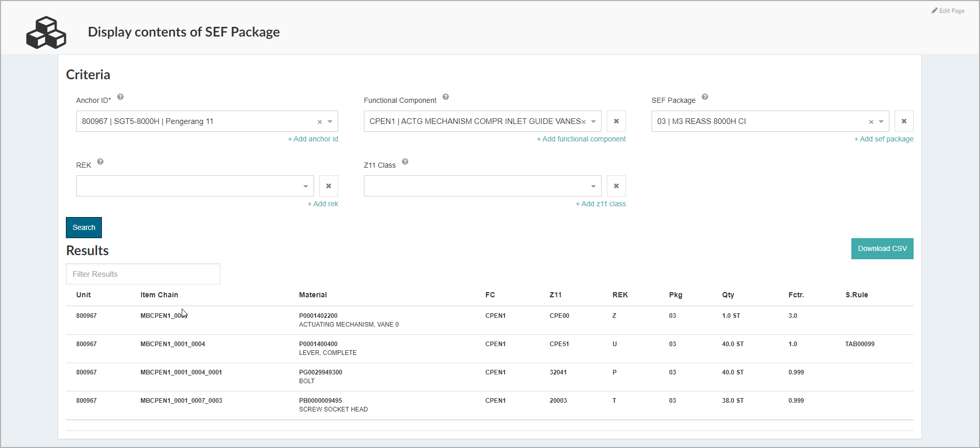The width and height of the screenshot is (980, 448).
Task: Click material P0001402200
Action: (318, 316)
